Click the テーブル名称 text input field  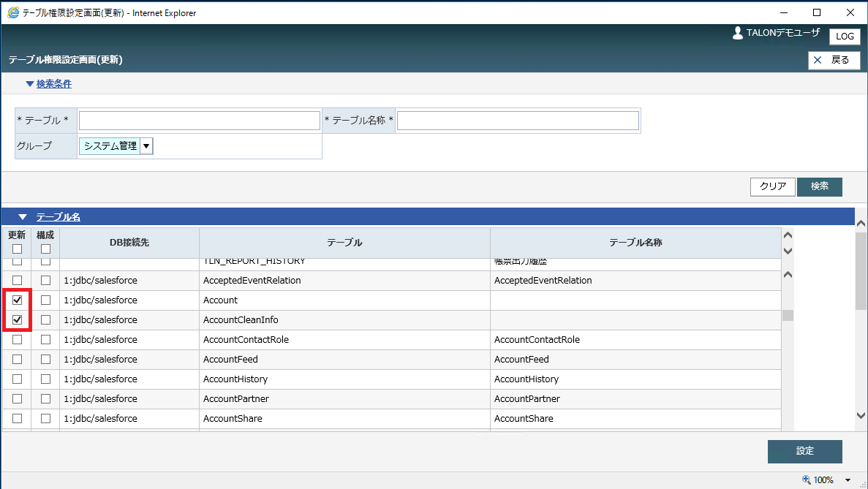[x=518, y=121]
